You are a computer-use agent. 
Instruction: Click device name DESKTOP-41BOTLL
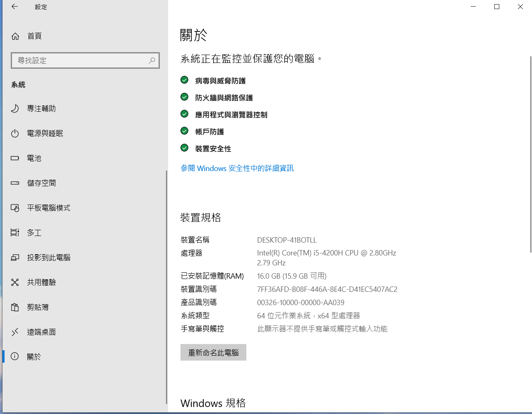coord(287,240)
